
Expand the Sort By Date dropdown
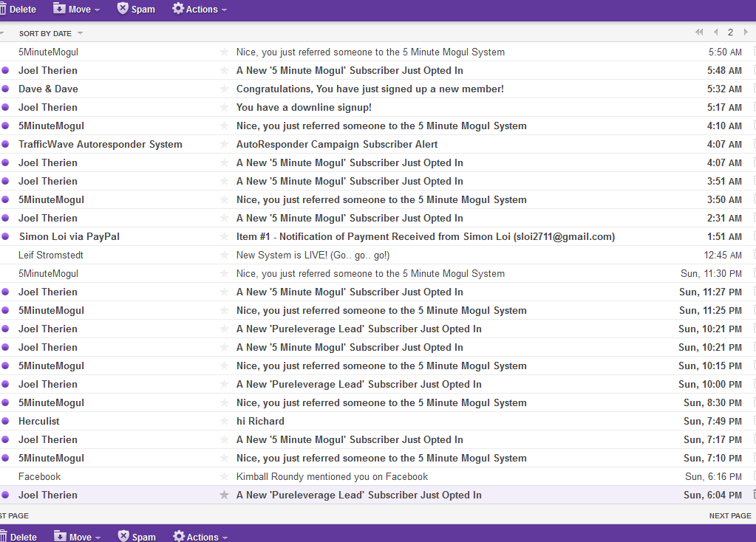coord(51,33)
